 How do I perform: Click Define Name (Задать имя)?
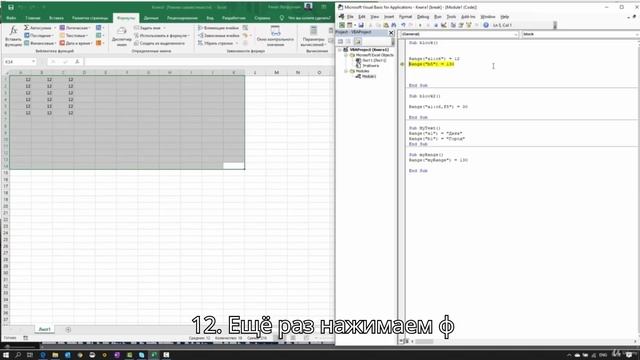(x=150, y=28)
